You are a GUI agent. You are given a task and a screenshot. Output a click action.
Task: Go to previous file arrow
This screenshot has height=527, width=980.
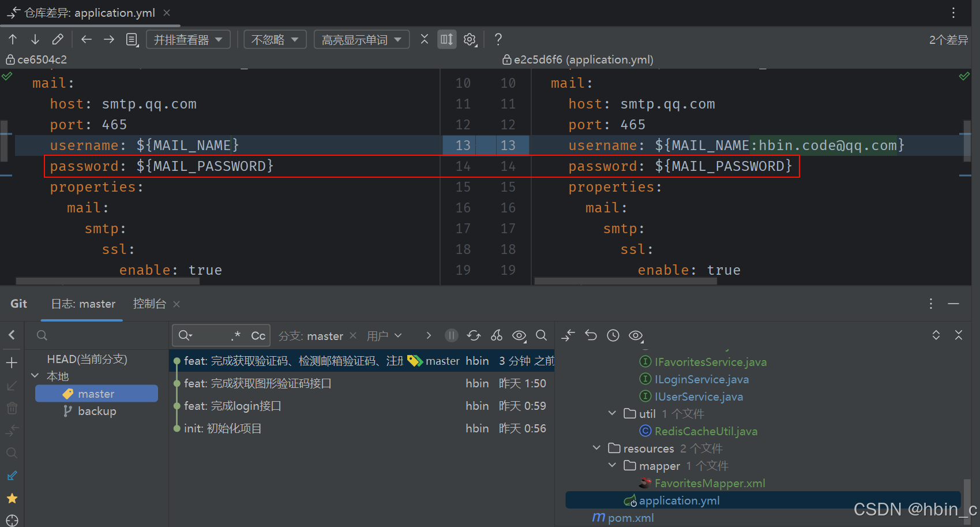point(87,39)
